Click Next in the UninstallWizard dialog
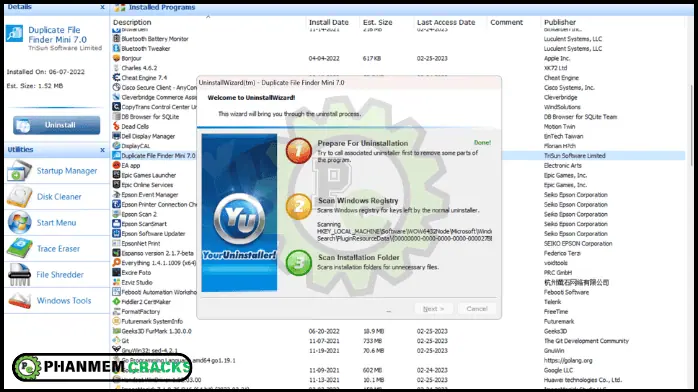This screenshot has width=698, height=392. 433,309
